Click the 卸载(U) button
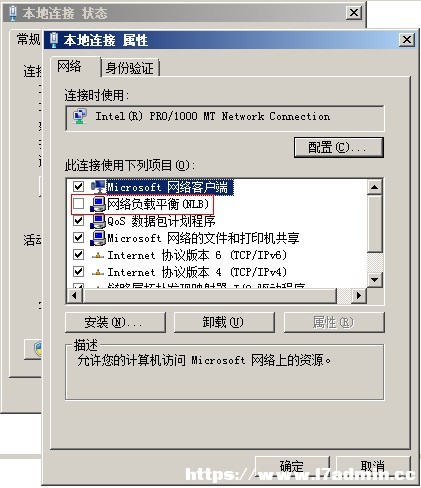The width and height of the screenshot is (421, 488). pyautogui.click(x=224, y=322)
